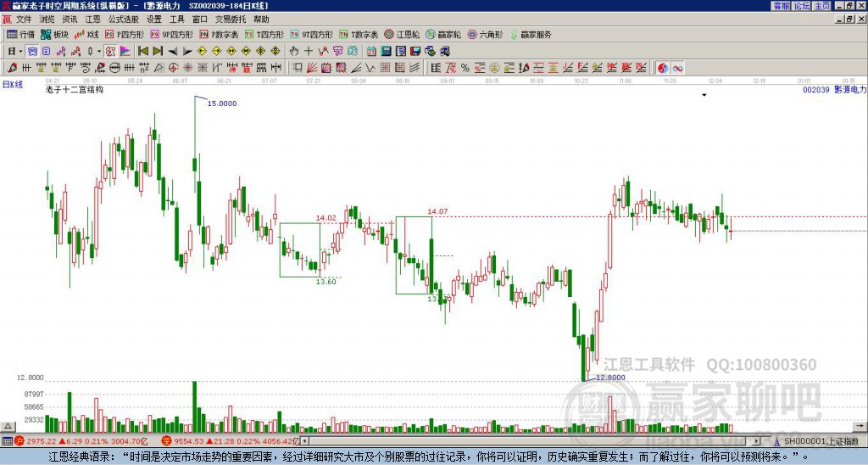The image size is (868, 465).
Task: Open the 文件 menu
Action: pos(24,20)
